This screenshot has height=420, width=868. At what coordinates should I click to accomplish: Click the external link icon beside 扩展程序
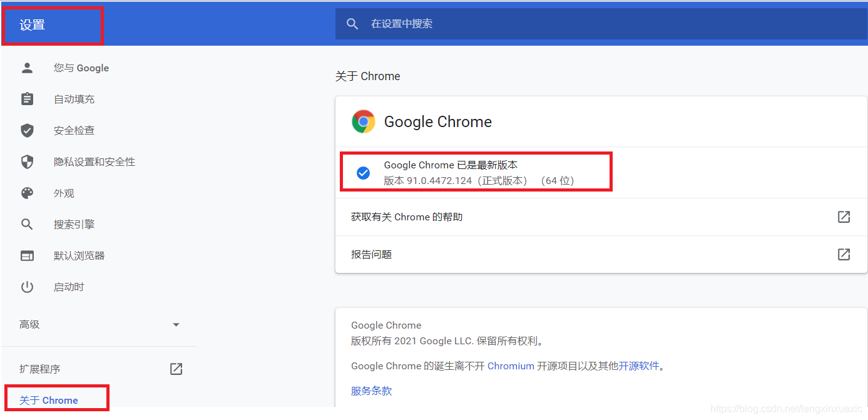[176, 369]
